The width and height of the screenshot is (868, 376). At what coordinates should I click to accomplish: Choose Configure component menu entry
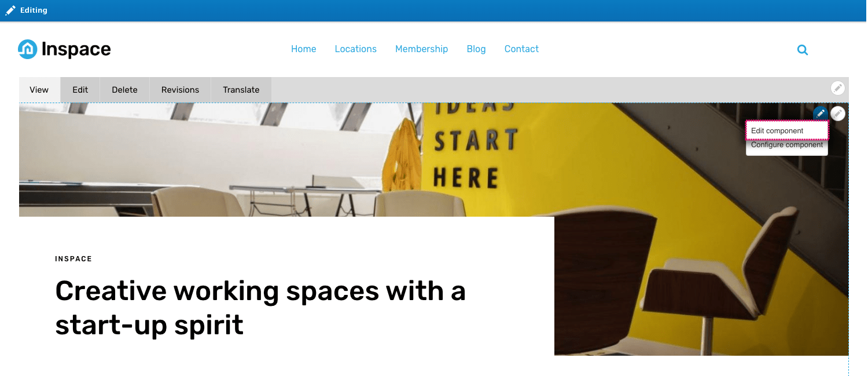coord(787,145)
